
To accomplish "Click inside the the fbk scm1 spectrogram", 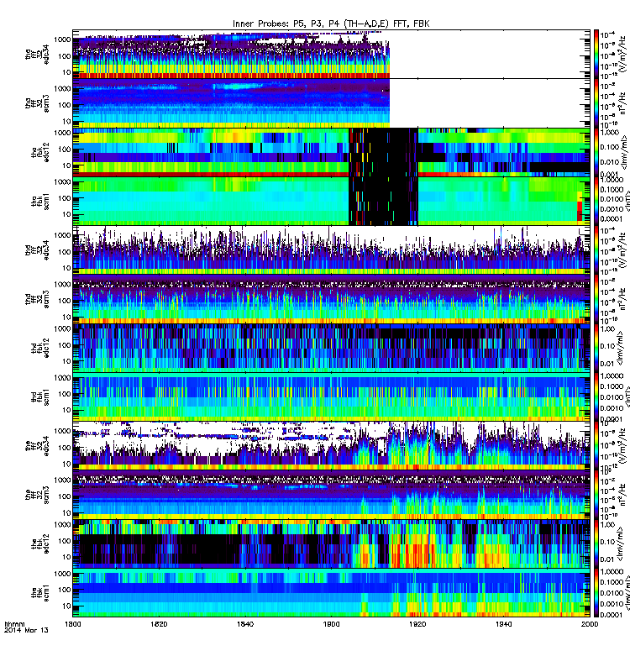I will point(331,592).
